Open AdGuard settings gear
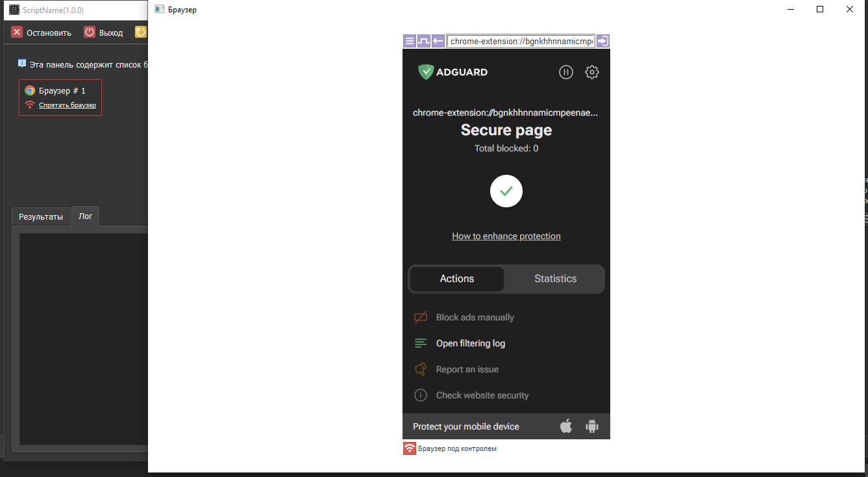Viewport: 868px width, 477px height. tap(592, 72)
